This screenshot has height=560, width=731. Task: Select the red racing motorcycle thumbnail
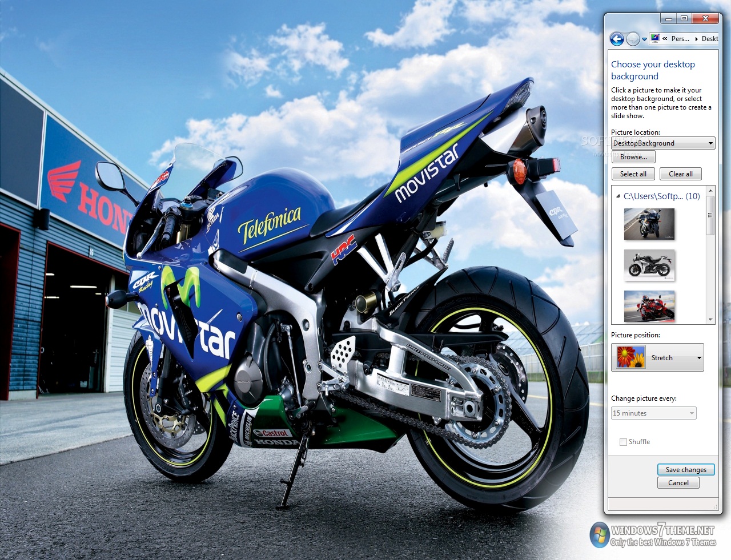tap(649, 306)
